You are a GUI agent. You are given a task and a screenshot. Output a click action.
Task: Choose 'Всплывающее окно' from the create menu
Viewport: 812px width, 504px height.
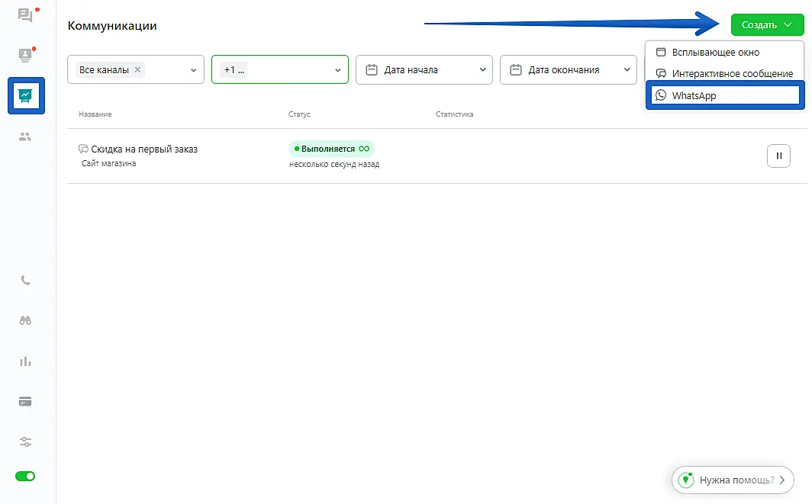tap(715, 53)
